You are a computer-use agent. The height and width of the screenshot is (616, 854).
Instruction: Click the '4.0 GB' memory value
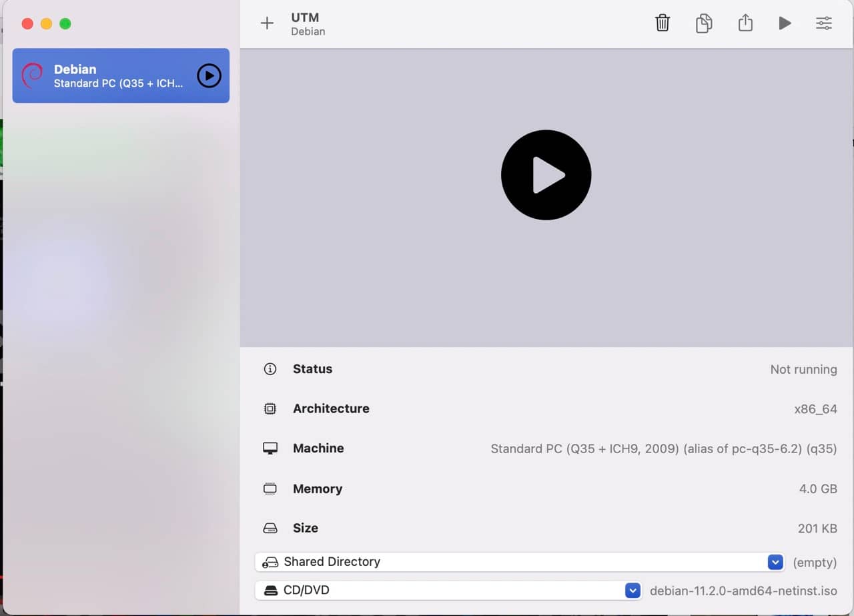point(818,489)
